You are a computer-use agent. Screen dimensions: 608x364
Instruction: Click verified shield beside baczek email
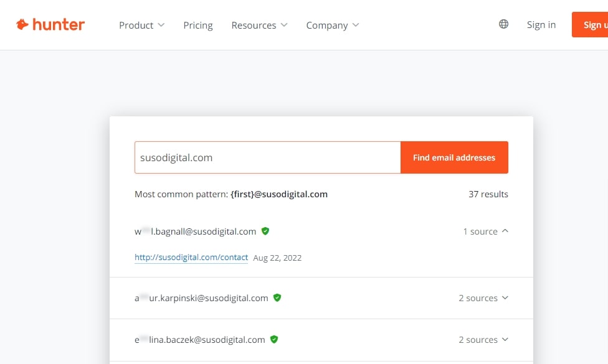(x=274, y=340)
